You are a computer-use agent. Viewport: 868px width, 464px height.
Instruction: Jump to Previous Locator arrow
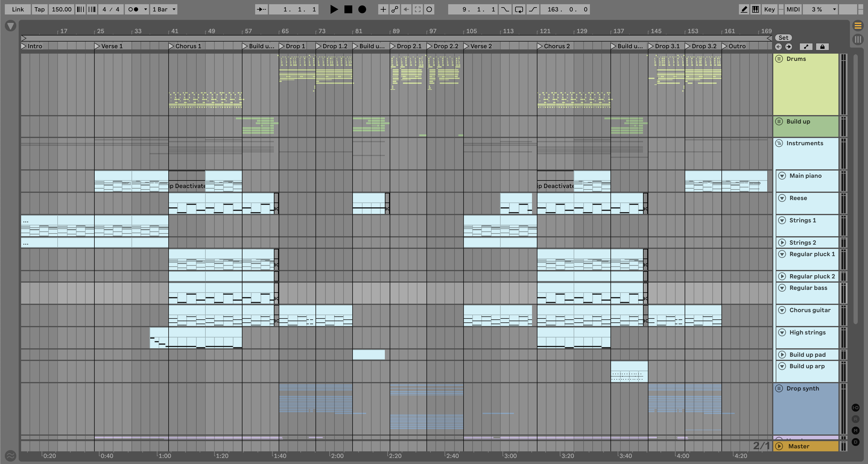(x=778, y=47)
